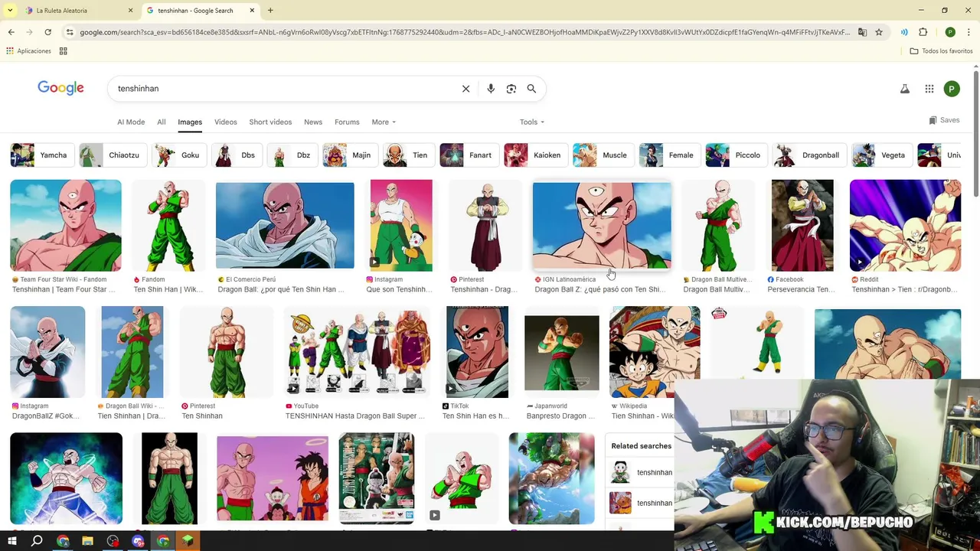This screenshot has width=980, height=551.
Task: Open IGN Latinoamérica Dragon Ball Z image
Action: click(x=602, y=226)
